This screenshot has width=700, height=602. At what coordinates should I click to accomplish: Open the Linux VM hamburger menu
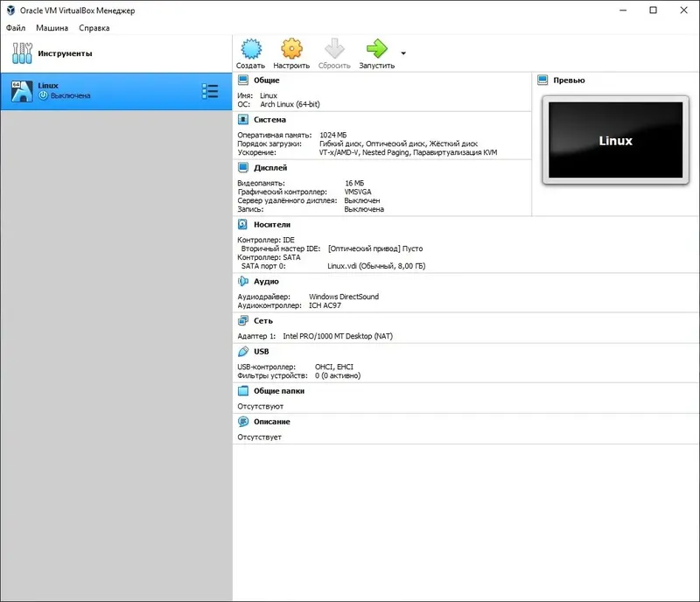[x=209, y=90]
